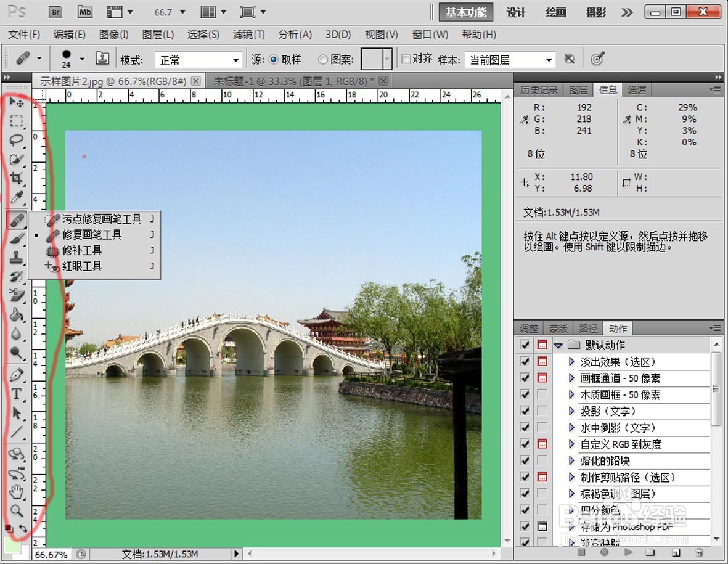This screenshot has width=728, height=564.
Task: Open the 滤镜(T) menu
Action: [x=248, y=35]
